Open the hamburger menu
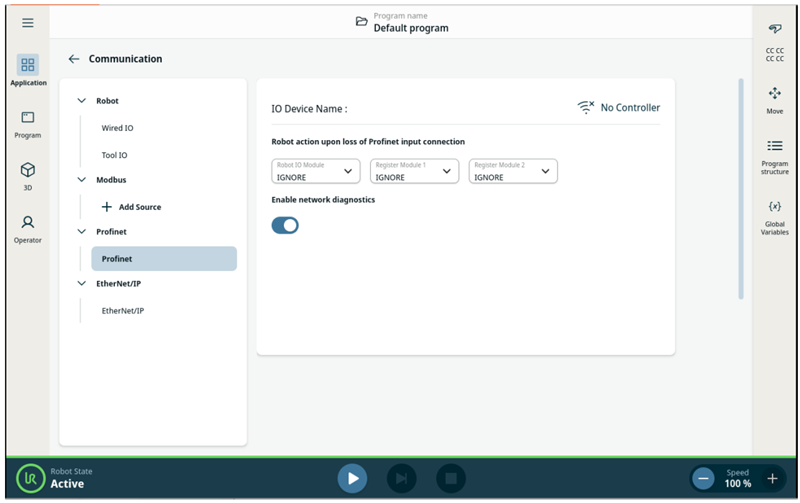The image size is (800, 503). click(x=28, y=23)
